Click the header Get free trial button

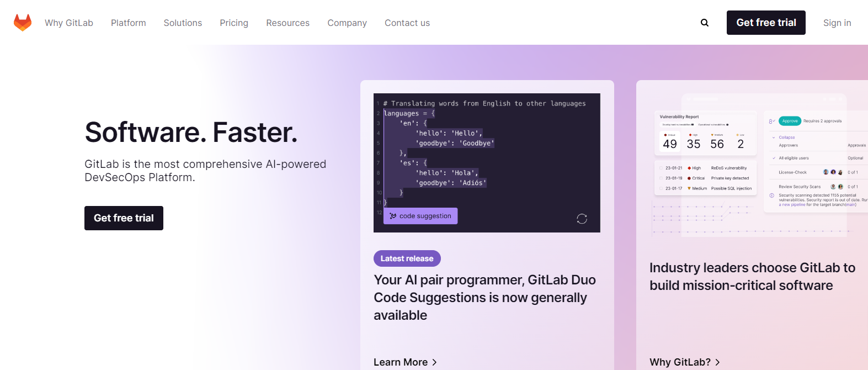(x=766, y=23)
